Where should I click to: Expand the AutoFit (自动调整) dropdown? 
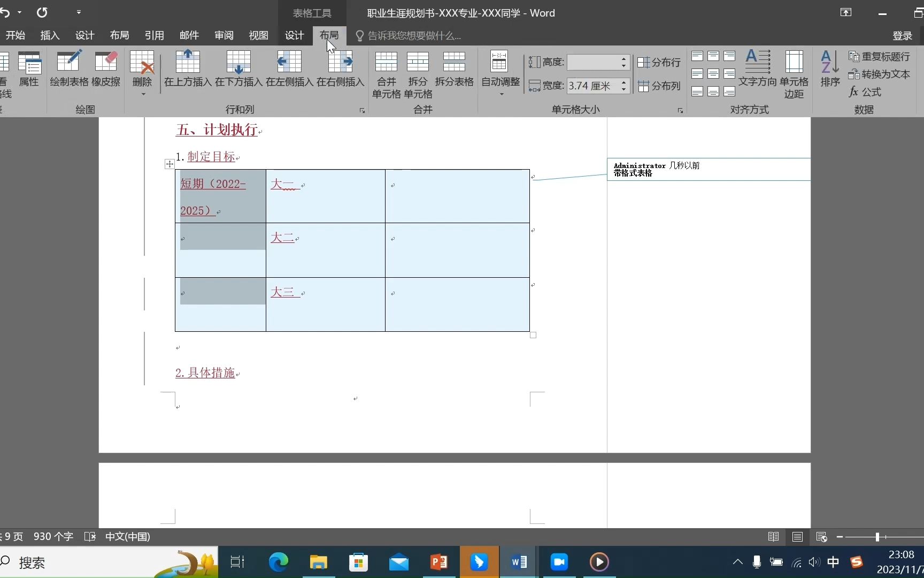[x=501, y=94]
